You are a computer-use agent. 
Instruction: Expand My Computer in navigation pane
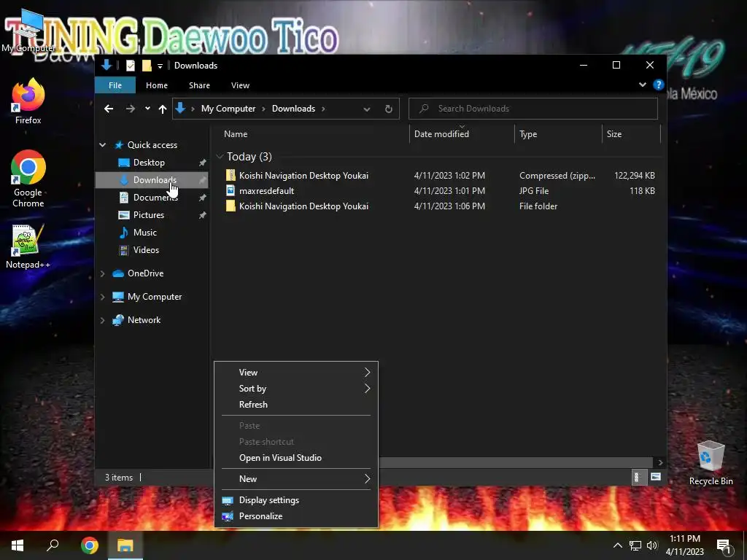click(x=102, y=297)
